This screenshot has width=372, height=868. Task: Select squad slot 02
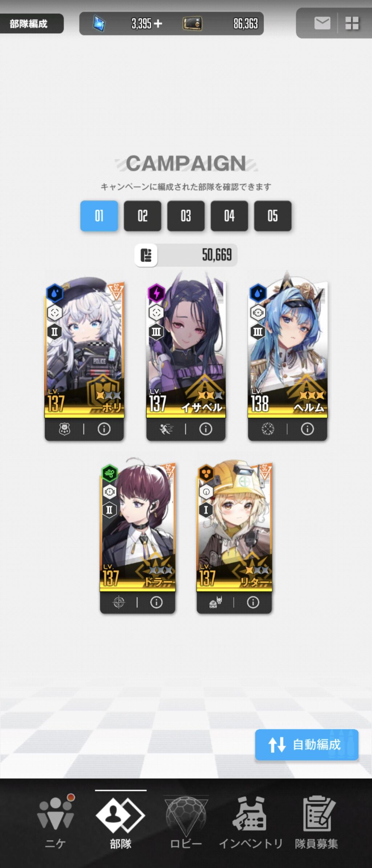(x=142, y=216)
